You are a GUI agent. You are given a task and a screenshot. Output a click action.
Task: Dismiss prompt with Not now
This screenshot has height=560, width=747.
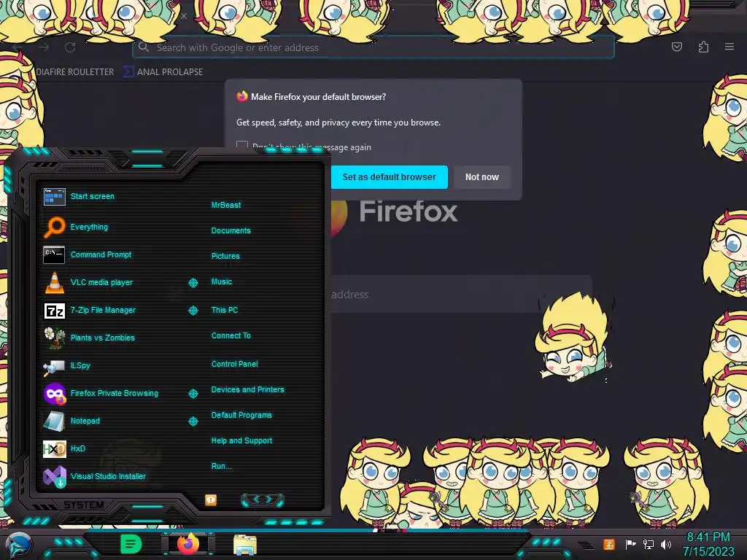coord(481,177)
